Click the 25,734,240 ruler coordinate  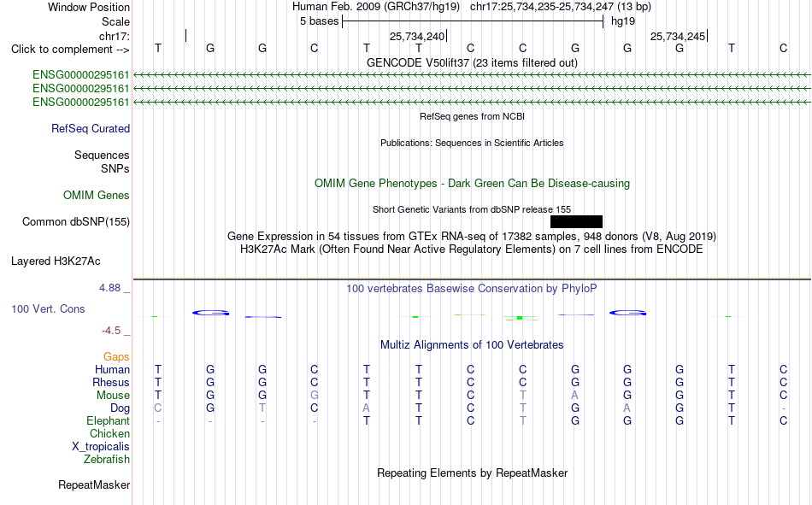[x=417, y=36]
